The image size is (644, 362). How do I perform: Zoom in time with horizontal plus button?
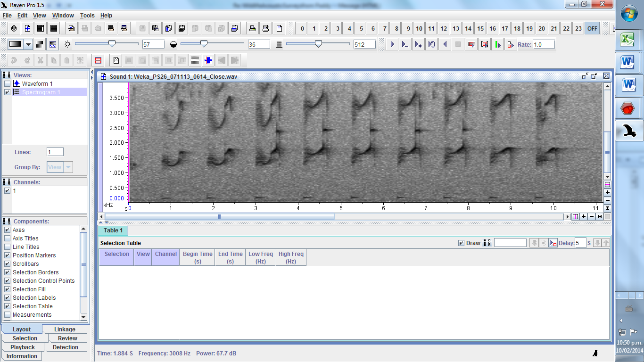(584, 216)
